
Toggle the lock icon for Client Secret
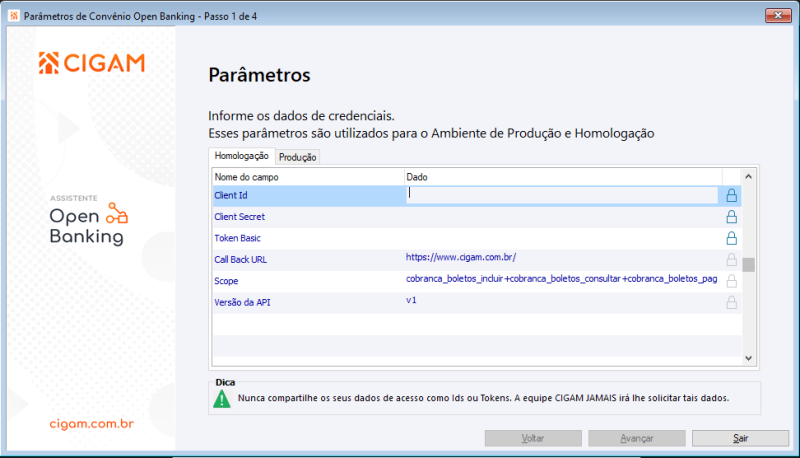tap(731, 217)
